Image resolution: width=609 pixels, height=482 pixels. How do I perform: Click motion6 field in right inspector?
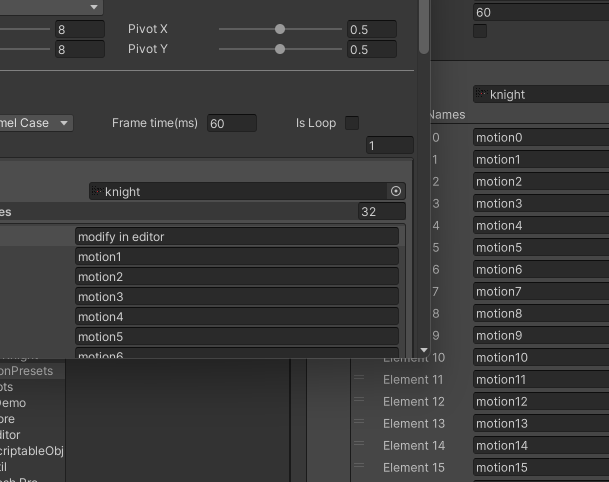pos(541,270)
